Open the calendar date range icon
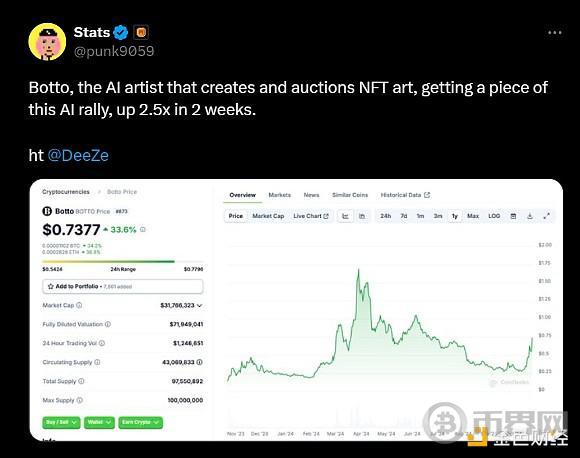The height and width of the screenshot is (458, 580). (513, 216)
